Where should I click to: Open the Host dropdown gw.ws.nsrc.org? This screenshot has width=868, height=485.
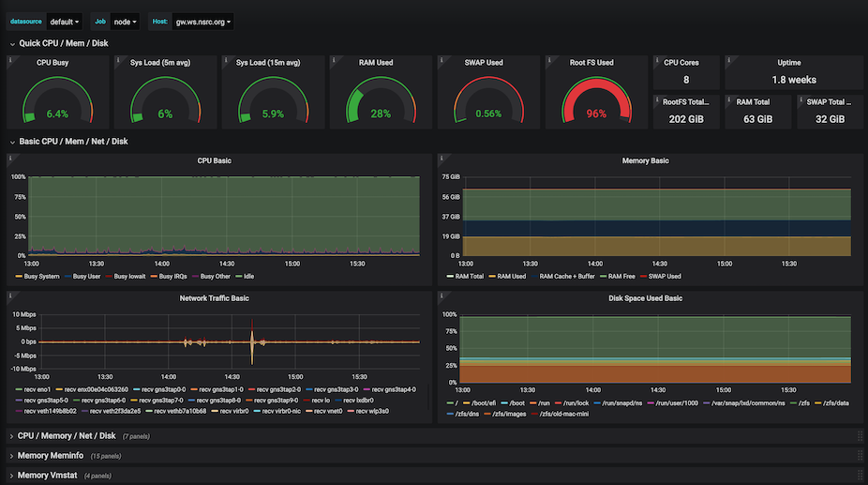pos(203,22)
